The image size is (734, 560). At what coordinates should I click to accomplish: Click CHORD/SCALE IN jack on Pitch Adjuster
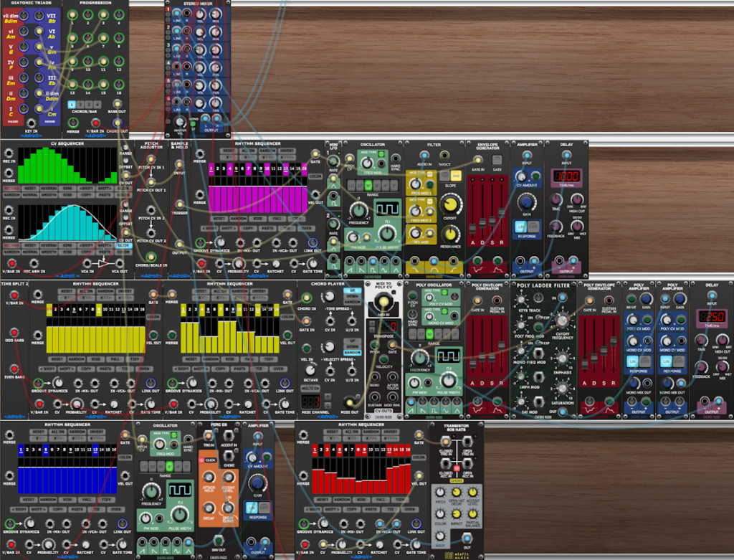151,257
